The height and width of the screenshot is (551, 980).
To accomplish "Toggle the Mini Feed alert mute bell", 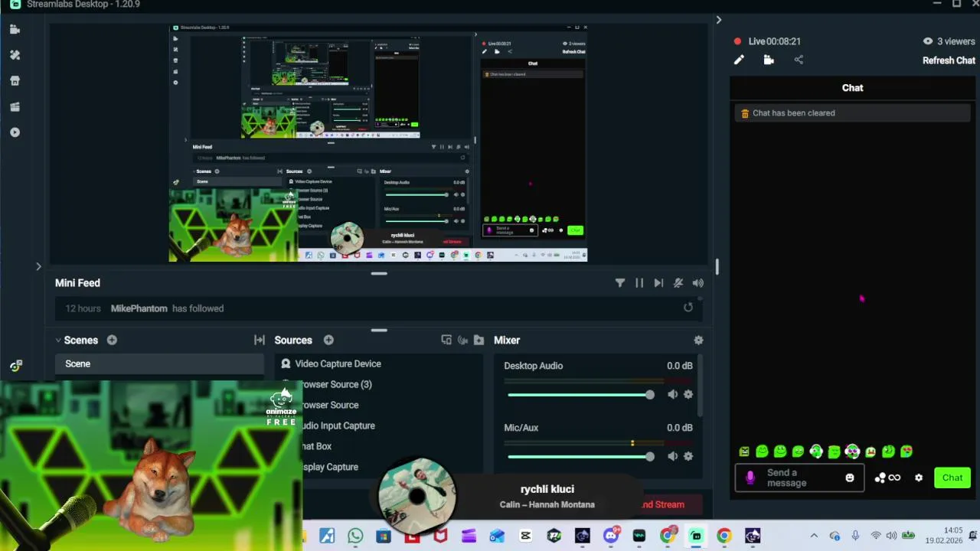I will 678,283.
